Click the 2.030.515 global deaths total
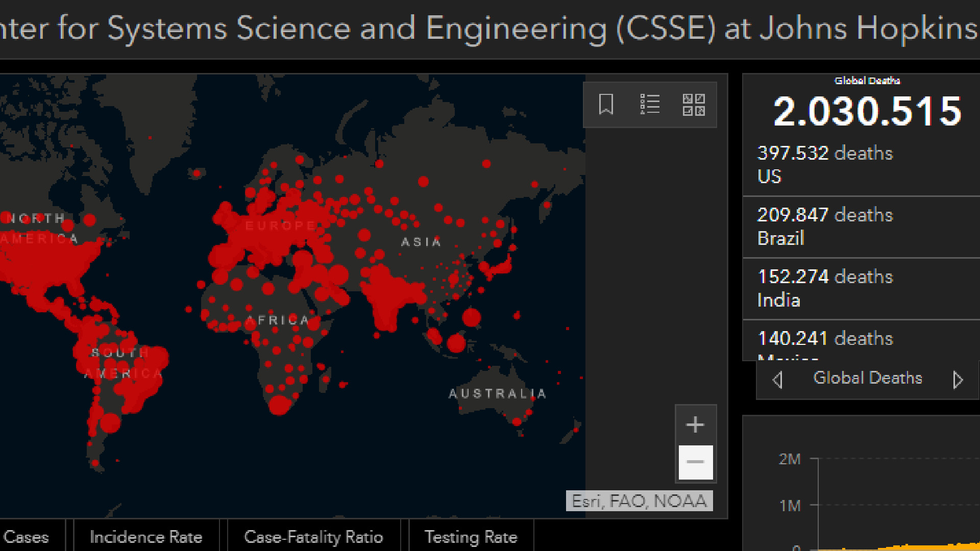Viewport: 980px width, 551px height. [867, 111]
